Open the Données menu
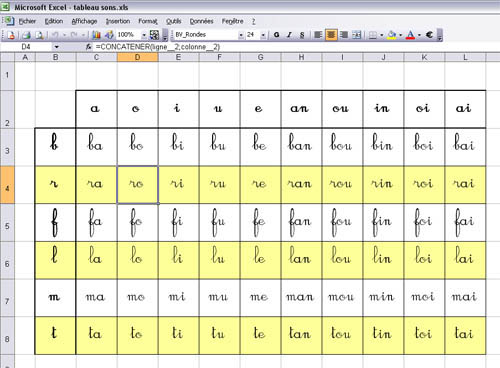Screen dimensions: 500x368 (x=201, y=21)
